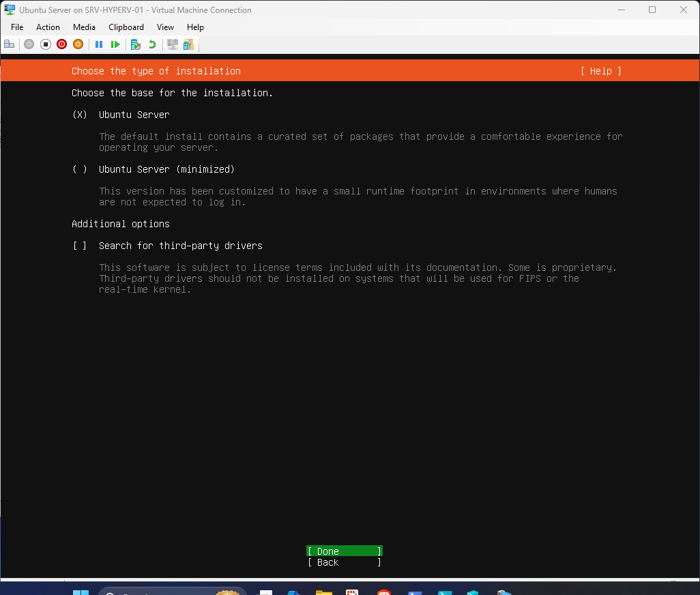The height and width of the screenshot is (595, 700).
Task: Click the Turn Off virtual machine icon
Action: click(45, 44)
